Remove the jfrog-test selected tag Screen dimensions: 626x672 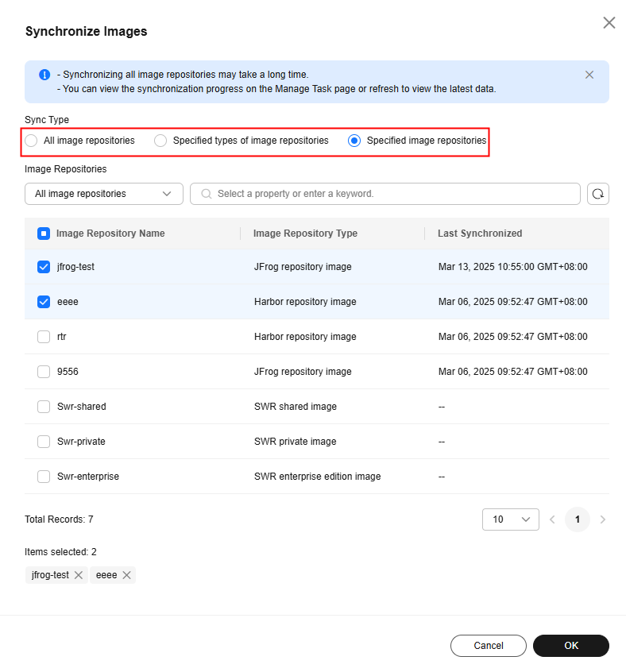coord(79,575)
